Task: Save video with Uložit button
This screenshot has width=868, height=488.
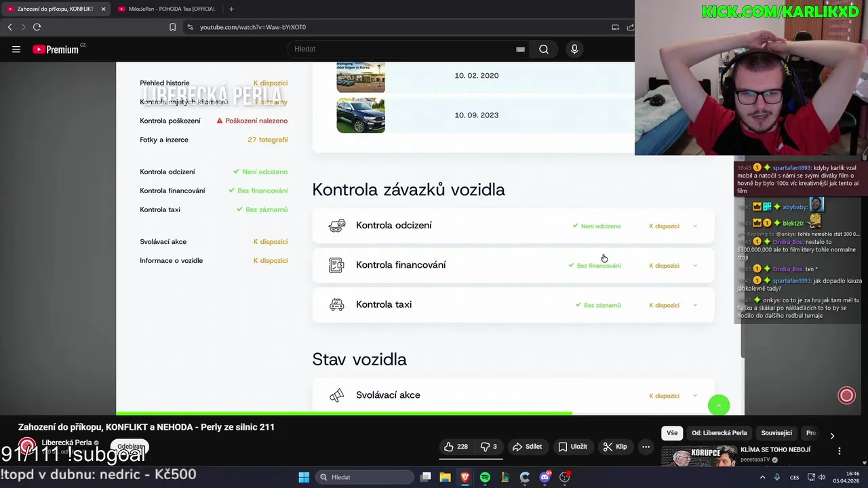Action: point(572,447)
